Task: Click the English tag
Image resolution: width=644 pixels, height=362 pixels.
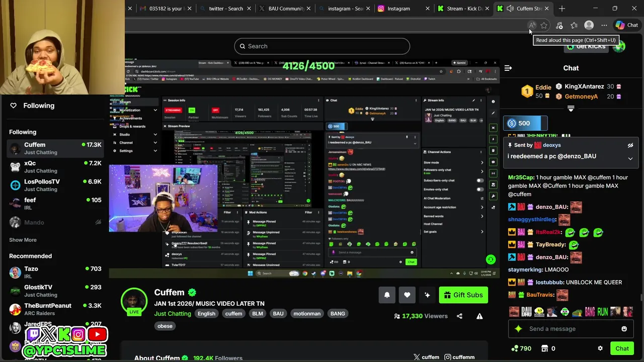Action: [206, 314]
